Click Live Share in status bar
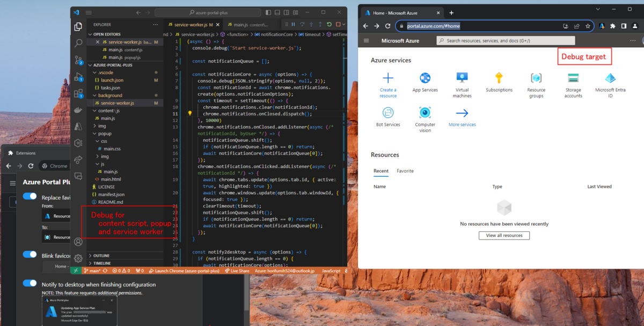The height and width of the screenshot is (326, 644). 237,271
